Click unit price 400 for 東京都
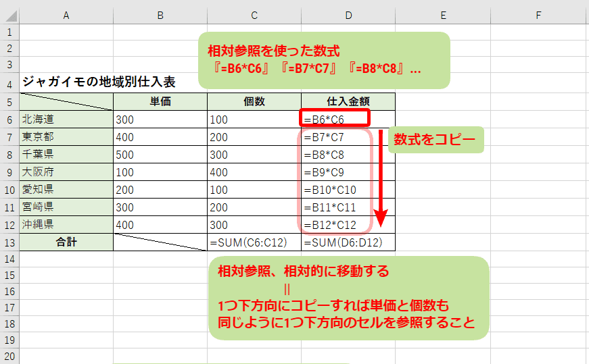The image size is (589, 364). tap(160, 137)
